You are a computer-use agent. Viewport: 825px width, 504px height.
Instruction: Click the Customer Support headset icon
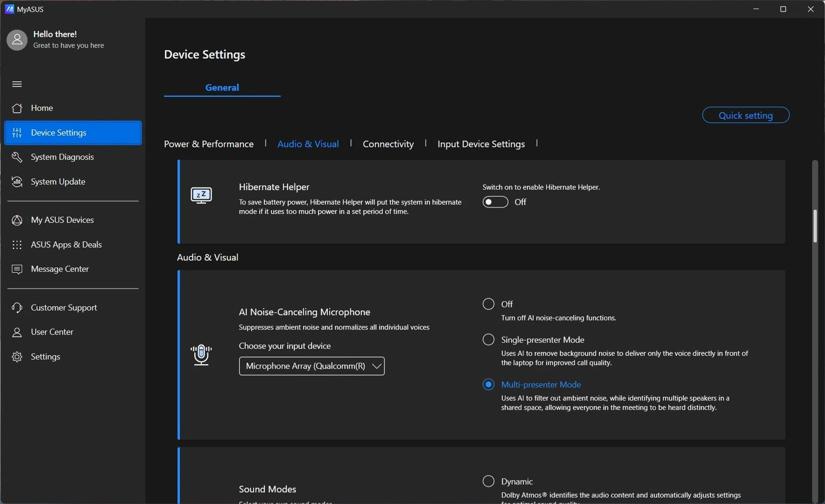tap(17, 308)
